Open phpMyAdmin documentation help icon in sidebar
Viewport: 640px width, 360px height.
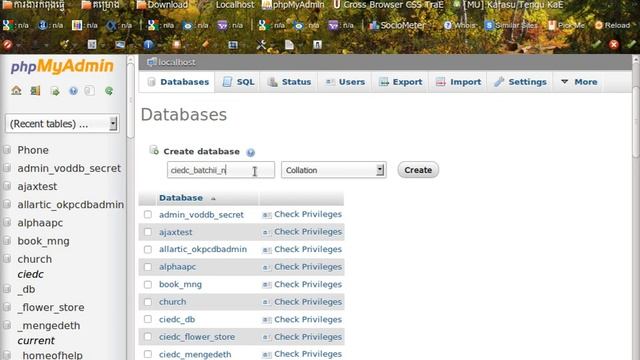pyautogui.click(x=73, y=91)
